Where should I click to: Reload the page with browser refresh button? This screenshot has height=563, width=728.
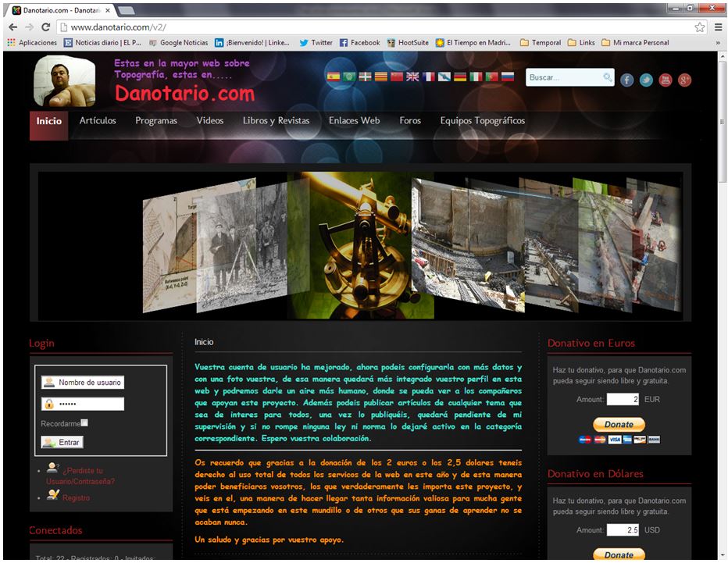[46, 27]
